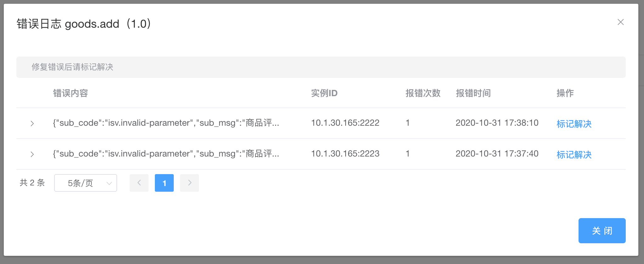This screenshot has width=644, height=264.
Task: Click the 报错次数 column header
Action: 423,93
